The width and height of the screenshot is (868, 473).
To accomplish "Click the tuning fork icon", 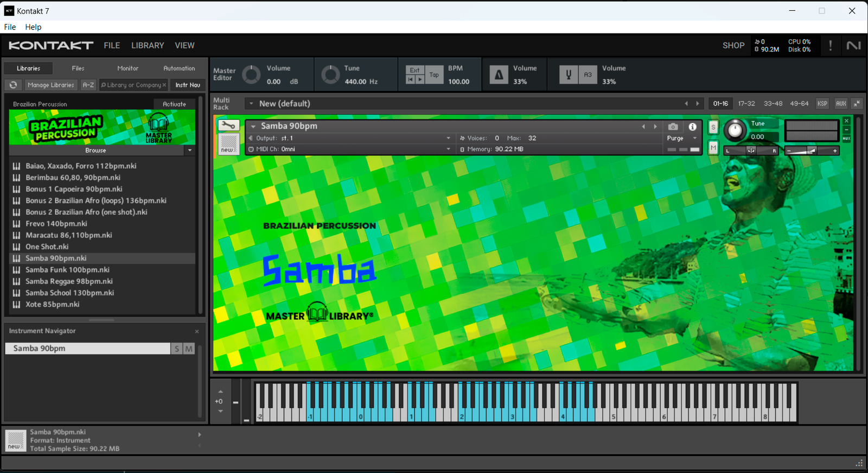I will (x=569, y=75).
